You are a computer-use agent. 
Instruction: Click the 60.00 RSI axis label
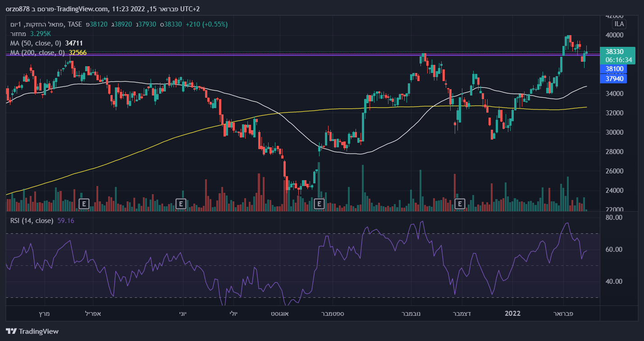click(614, 250)
